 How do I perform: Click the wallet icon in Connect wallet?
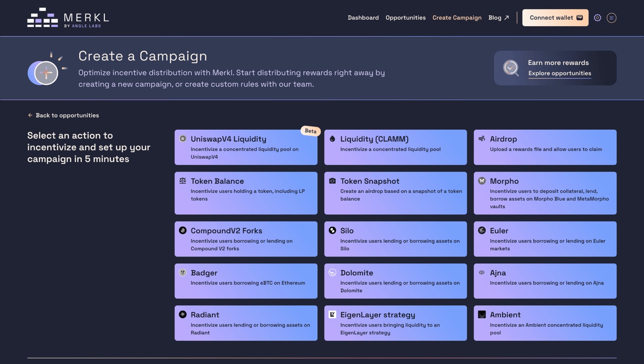[580, 17]
